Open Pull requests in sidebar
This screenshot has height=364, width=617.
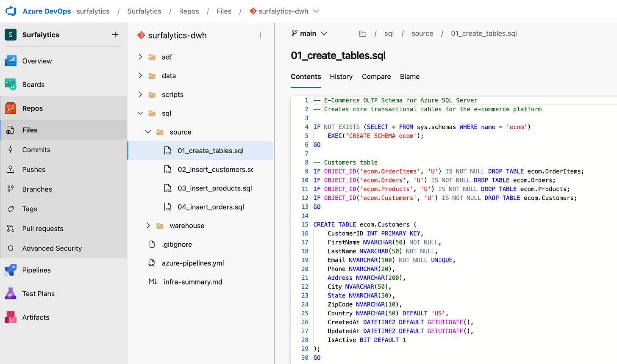(x=42, y=229)
